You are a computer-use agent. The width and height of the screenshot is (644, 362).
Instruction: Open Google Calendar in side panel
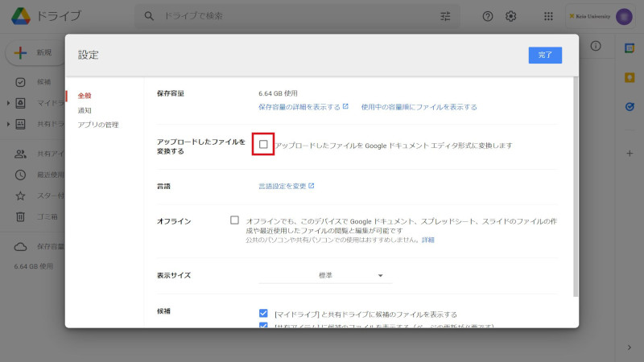(x=630, y=48)
